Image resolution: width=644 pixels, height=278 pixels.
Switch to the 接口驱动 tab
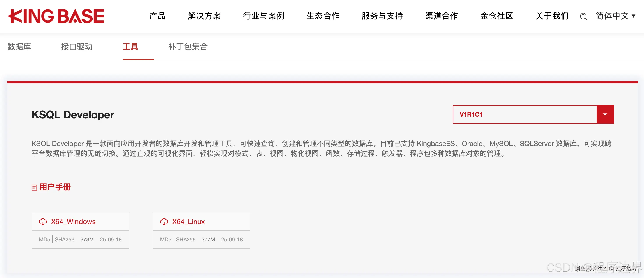point(77,46)
